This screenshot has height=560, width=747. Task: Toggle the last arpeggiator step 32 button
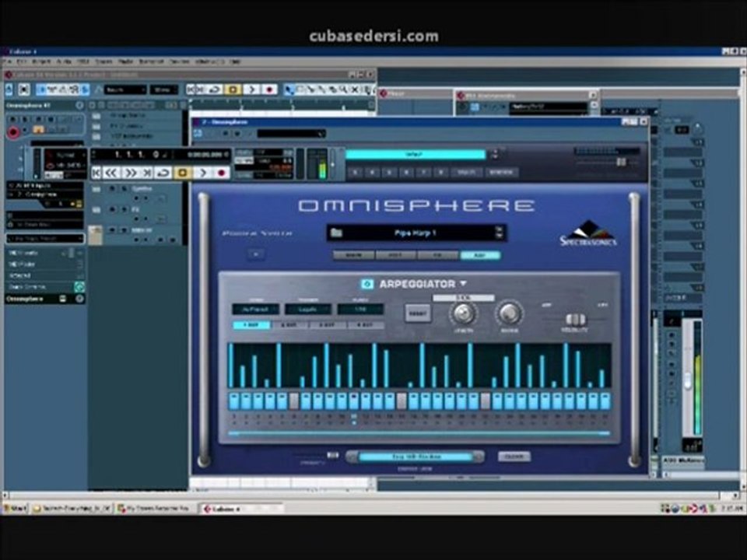[x=605, y=401]
